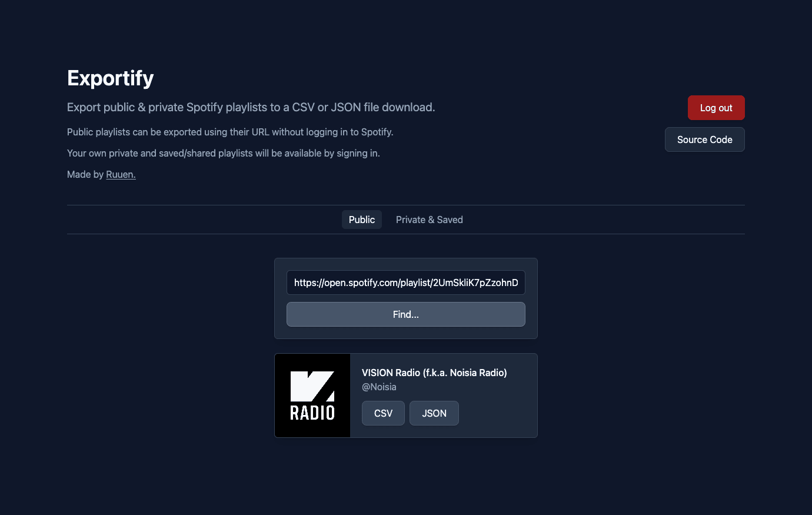This screenshot has height=515, width=812.
Task: Export the playlist as JSON
Action: 434,413
